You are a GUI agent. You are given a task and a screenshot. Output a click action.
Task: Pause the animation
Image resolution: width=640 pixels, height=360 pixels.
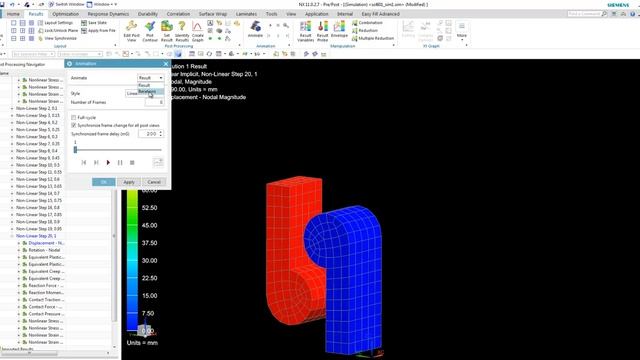coord(120,162)
